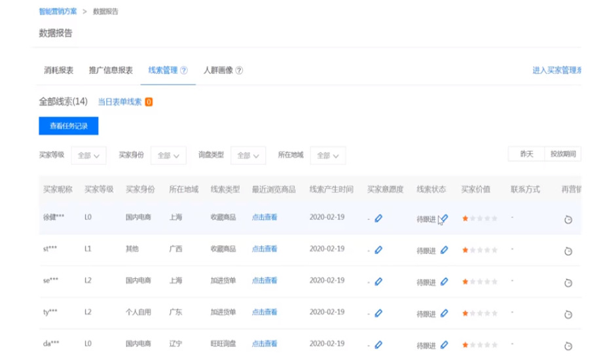Expand the 所在地域 dropdown
This screenshot has height=364, width=601.
(328, 156)
